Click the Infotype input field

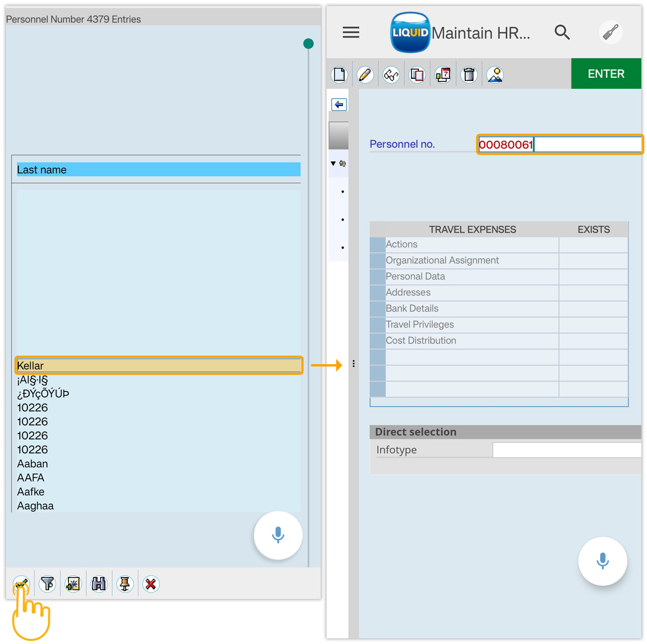click(x=567, y=450)
